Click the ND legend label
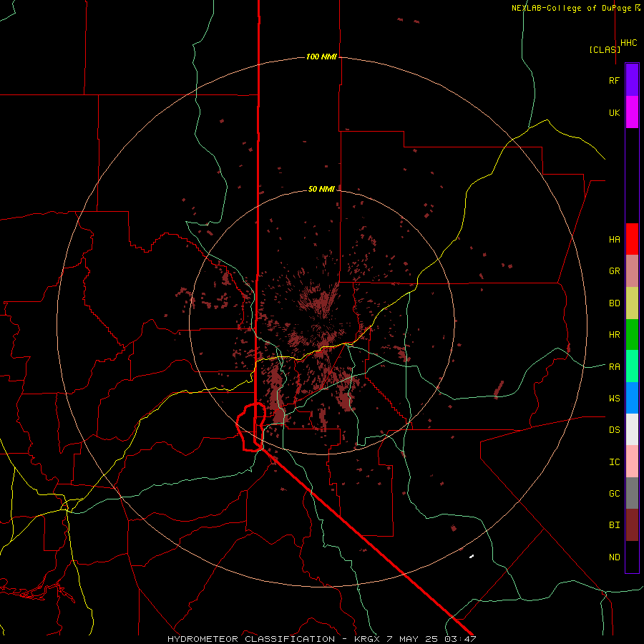644x644 pixels. pos(614,557)
